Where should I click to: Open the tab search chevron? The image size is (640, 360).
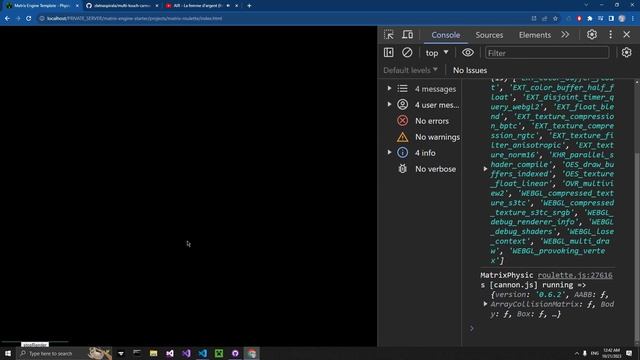click(x=586, y=5)
